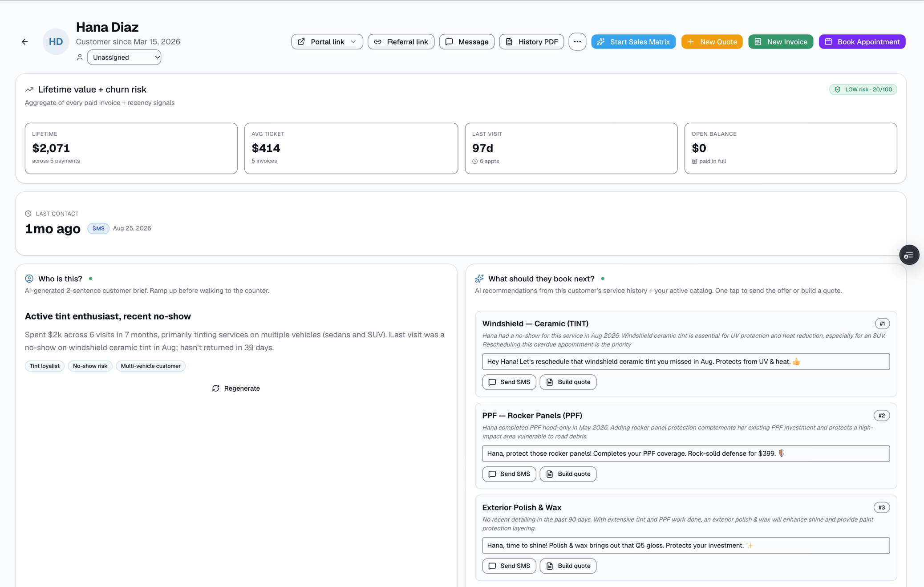The width and height of the screenshot is (924, 587).
Task: Select the Open Balance $0 card
Action: coord(790,148)
